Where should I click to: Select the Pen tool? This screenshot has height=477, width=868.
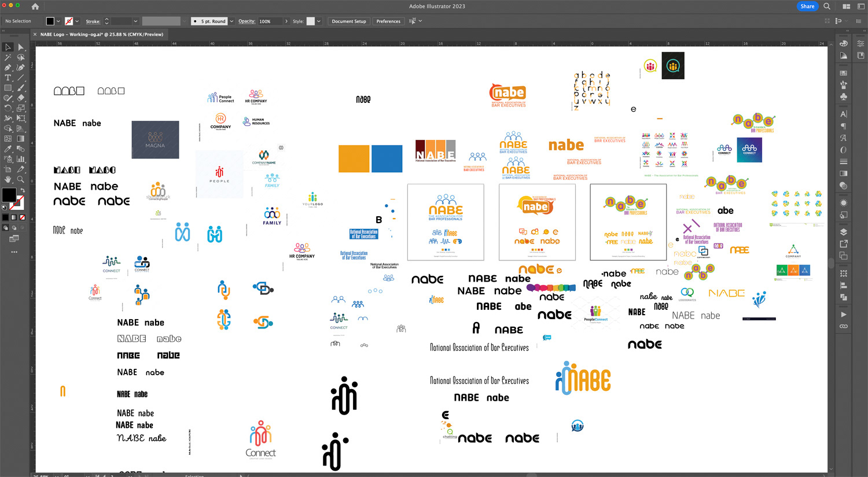point(8,68)
